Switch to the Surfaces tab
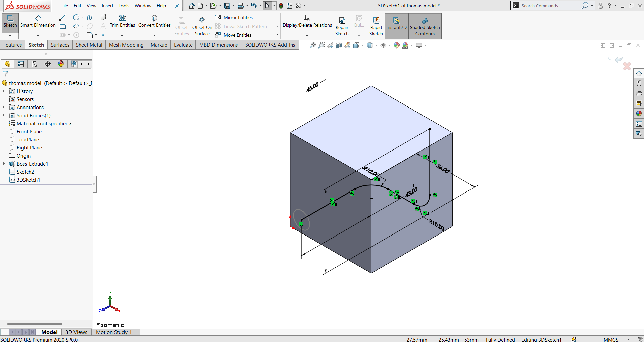Viewport: 644px width, 342px height. 60,45
